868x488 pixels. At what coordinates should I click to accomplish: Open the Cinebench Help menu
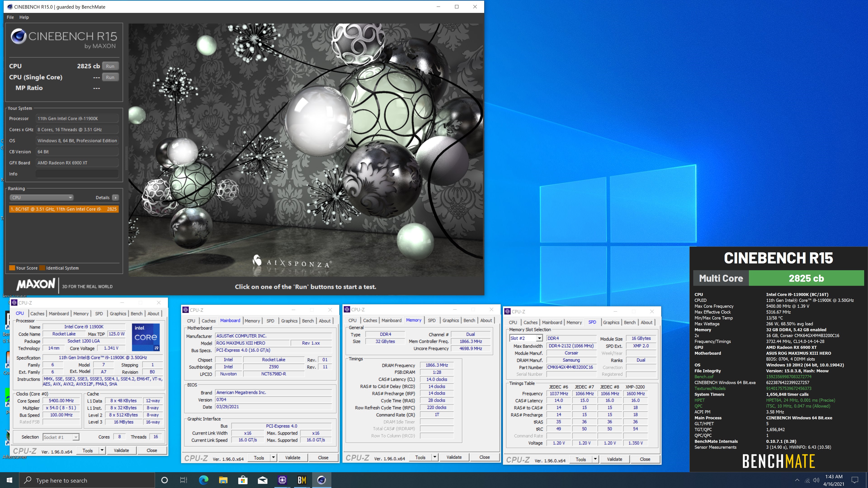(x=24, y=17)
